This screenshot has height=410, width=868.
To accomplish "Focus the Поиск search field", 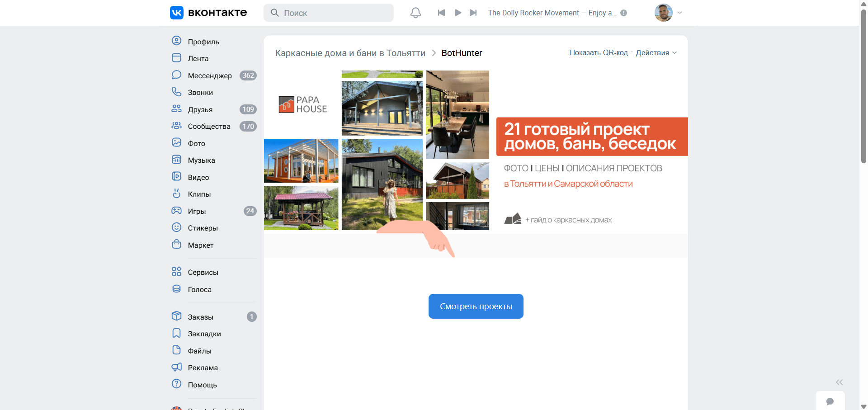I will click(x=329, y=13).
